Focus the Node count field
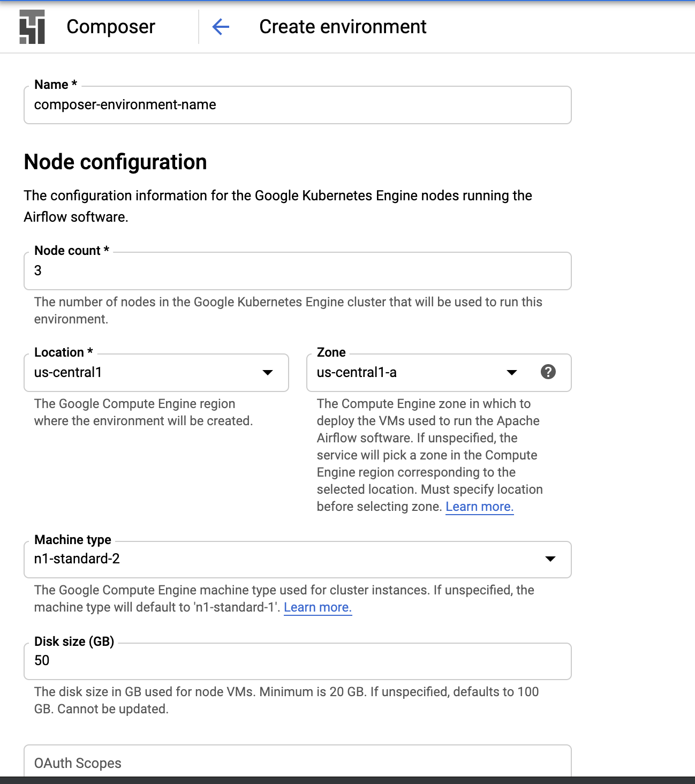Image resolution: width=695 pixels, height=784 pixels. coord(298,271)
